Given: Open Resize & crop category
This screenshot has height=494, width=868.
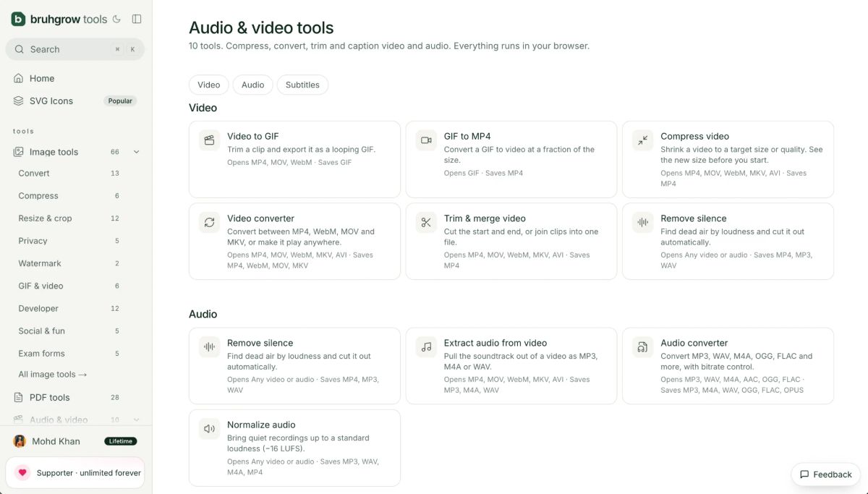Looking at the screenshot, I should (x=69, y=218).
